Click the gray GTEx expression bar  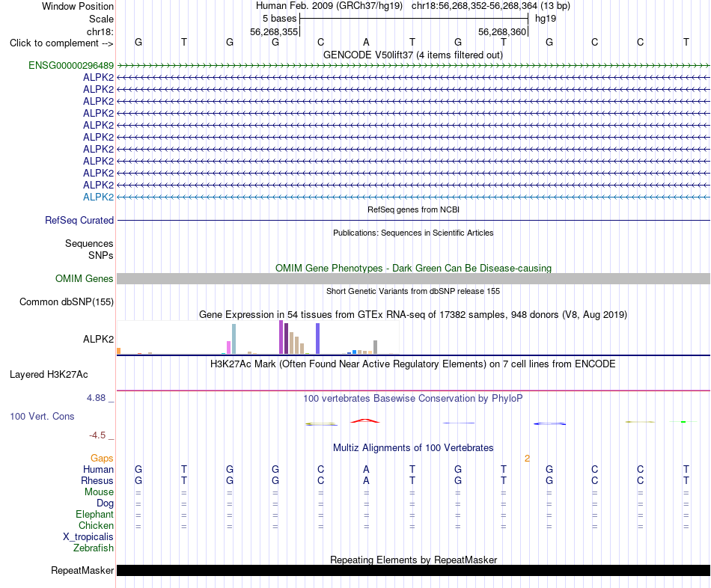376,347
